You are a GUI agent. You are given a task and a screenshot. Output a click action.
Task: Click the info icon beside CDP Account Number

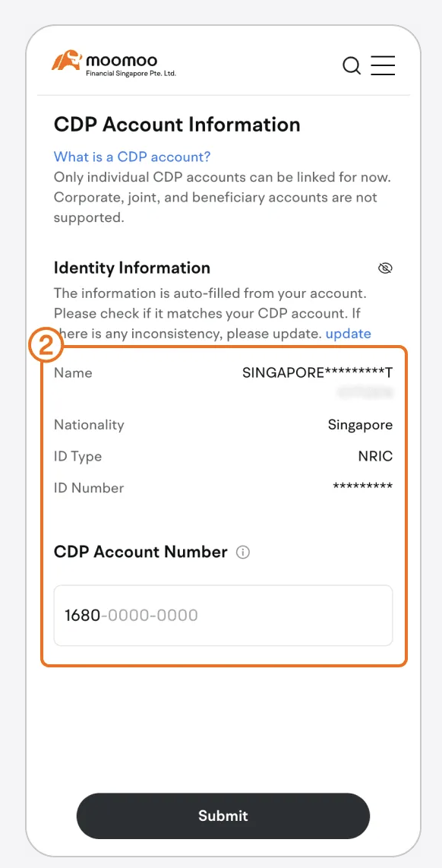(x=242, y=552)
